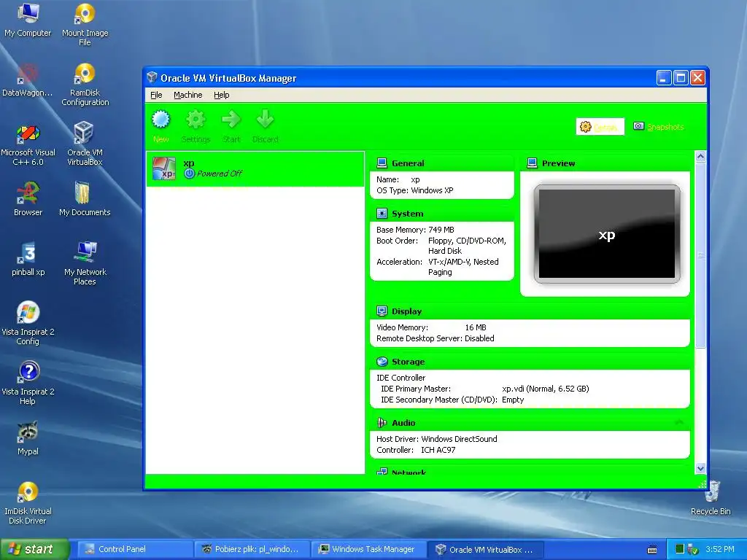Open the File menu
The height and width of the screenshot is (560, 747).
(x=156, y=95)
